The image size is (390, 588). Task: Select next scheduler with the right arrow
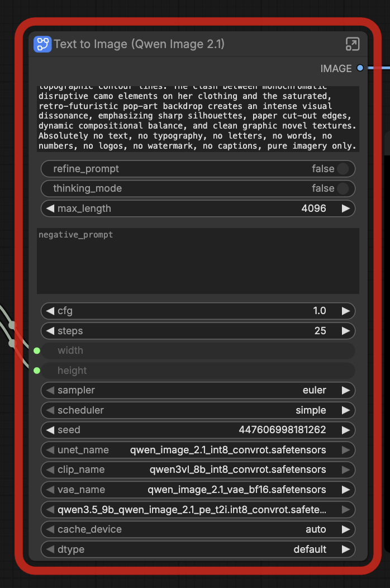pos(346,410)
